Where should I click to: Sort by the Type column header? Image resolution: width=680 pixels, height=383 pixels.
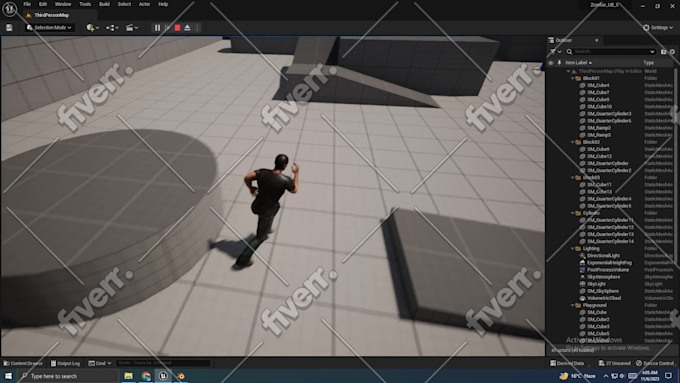(x=649, y=63)
